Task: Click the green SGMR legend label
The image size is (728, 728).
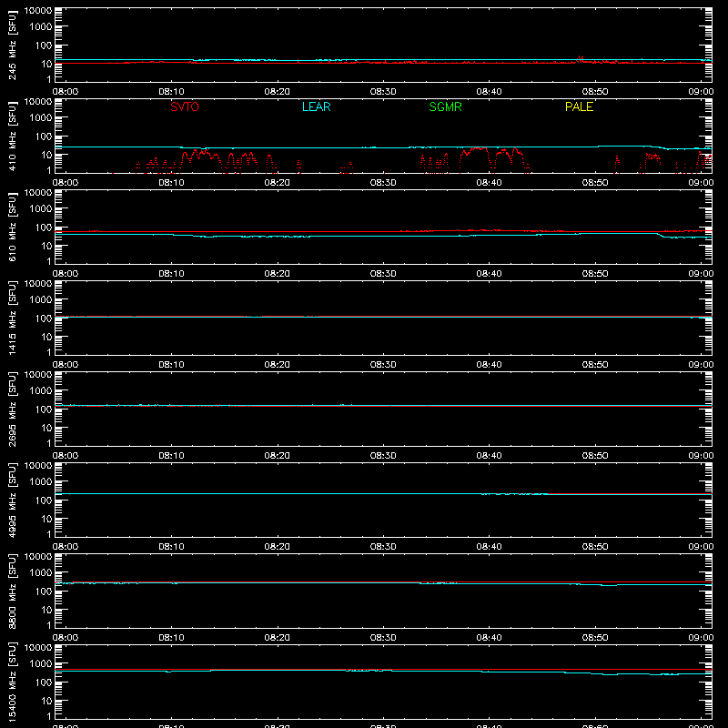Action: [445, 106]
